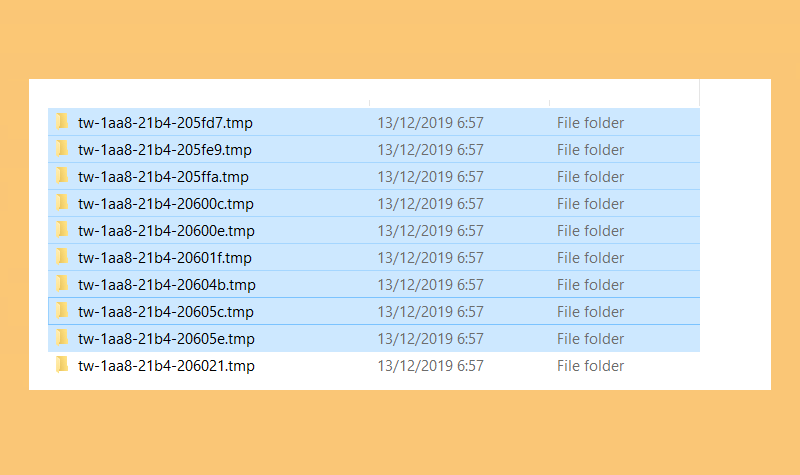Click folder icon for tw-1aa8-21b4-20601f.tmp
Screen dimensions: 800x475
pyautogui.click(x=62, y=257)
